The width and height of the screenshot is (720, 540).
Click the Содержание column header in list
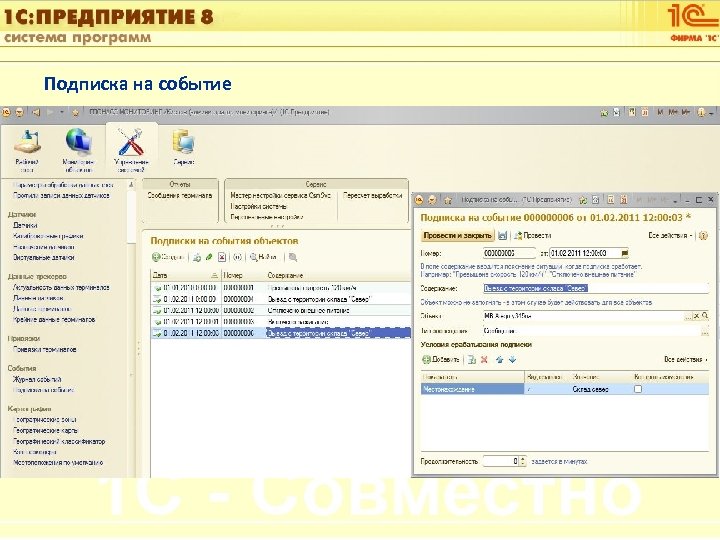[338, 276]
